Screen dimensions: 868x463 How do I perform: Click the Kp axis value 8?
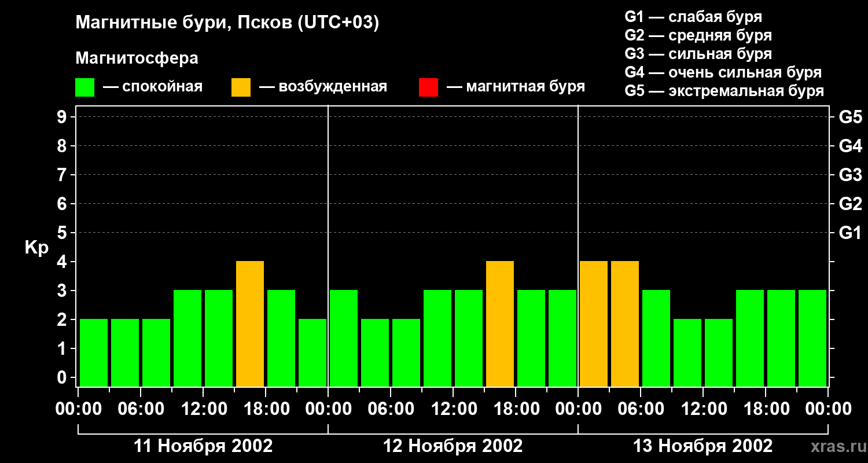pos(62,146)
